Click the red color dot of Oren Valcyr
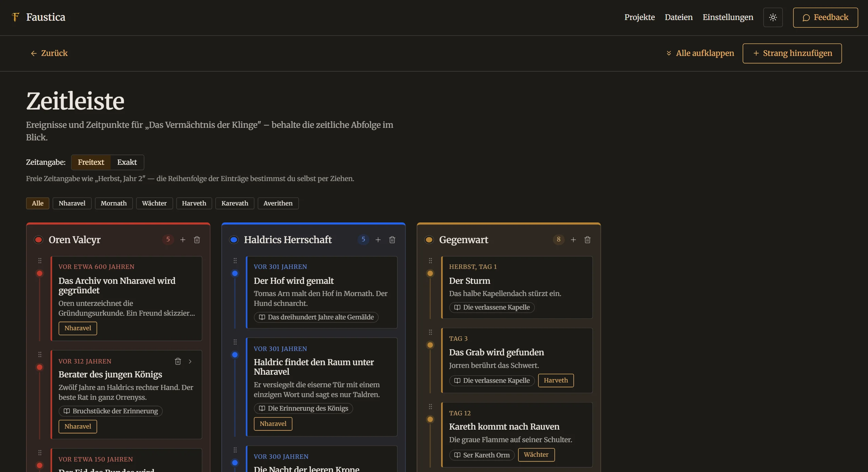Screen dimensions: 868x472 coord(38,240)
